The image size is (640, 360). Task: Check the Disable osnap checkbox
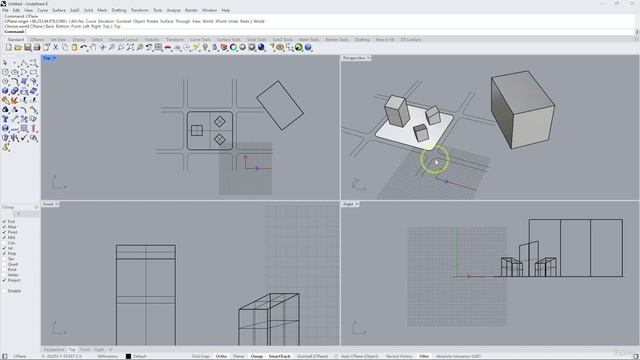(4, 291)
